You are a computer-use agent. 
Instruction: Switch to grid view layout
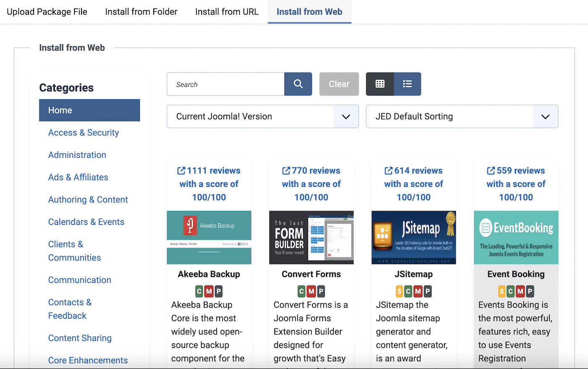[380, 84]
